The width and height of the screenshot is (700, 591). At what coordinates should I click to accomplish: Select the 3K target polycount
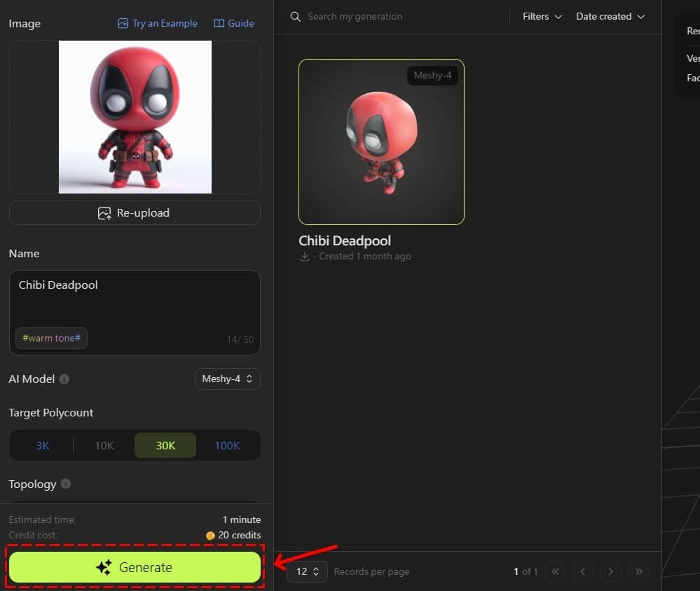(x=42, y=445)
